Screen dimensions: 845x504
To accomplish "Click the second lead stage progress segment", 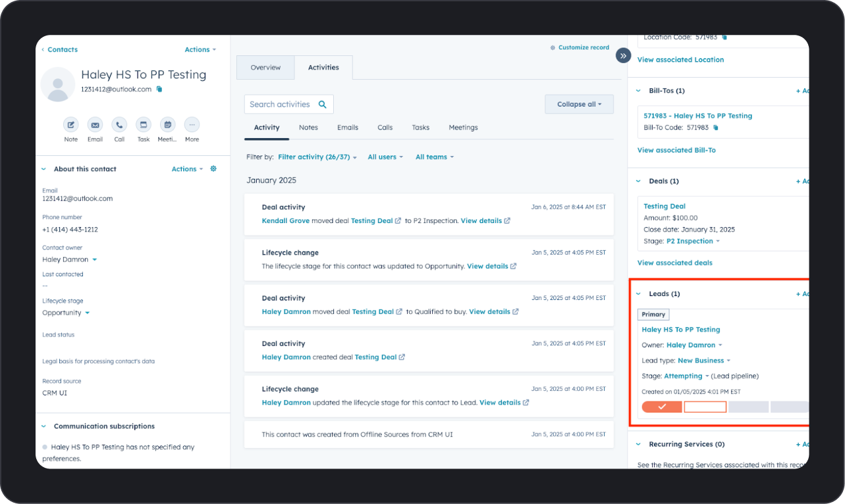I will click(x=705, y=407).
